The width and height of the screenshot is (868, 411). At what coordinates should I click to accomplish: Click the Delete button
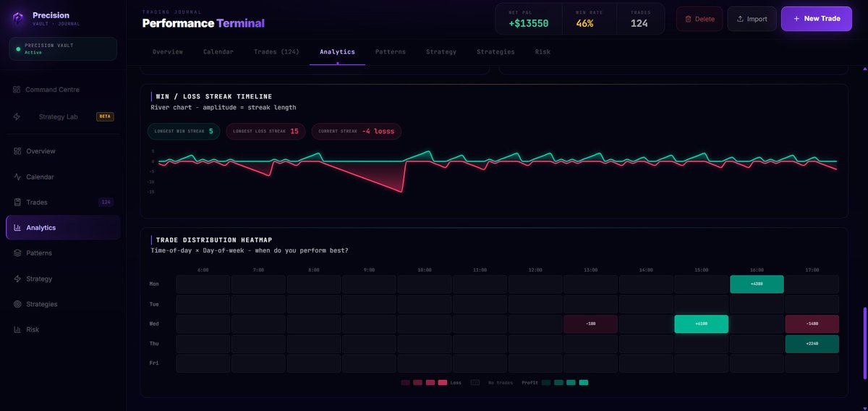[x=699, y=19]
